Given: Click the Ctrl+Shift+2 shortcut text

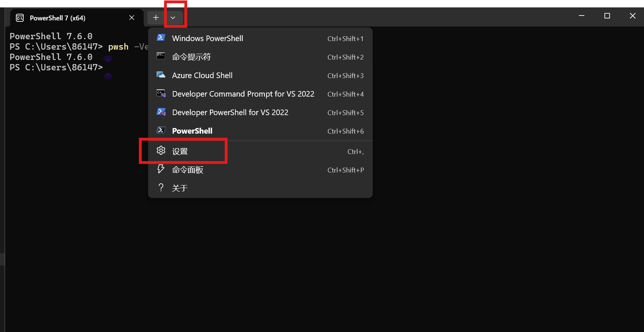Looking at the screenshot, I should click(x=345, y=57).
